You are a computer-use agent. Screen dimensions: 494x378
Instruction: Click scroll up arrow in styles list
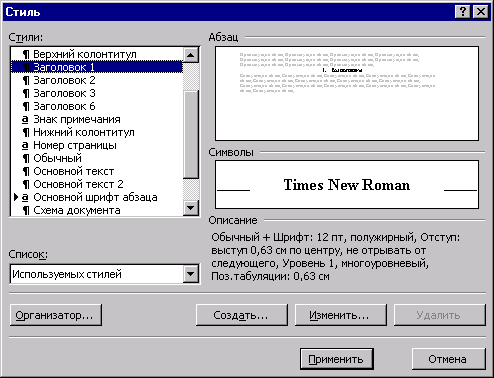[x=191, y=55]
